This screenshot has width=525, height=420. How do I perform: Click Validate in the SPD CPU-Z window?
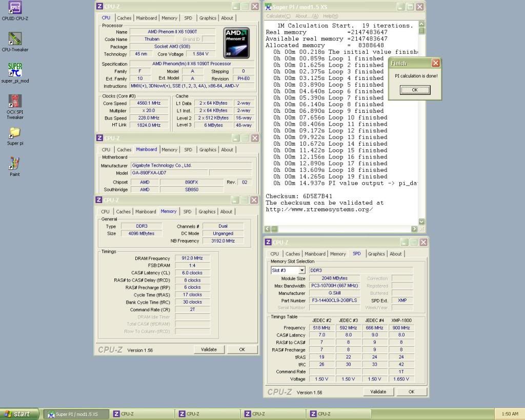[x=378, y=391]
